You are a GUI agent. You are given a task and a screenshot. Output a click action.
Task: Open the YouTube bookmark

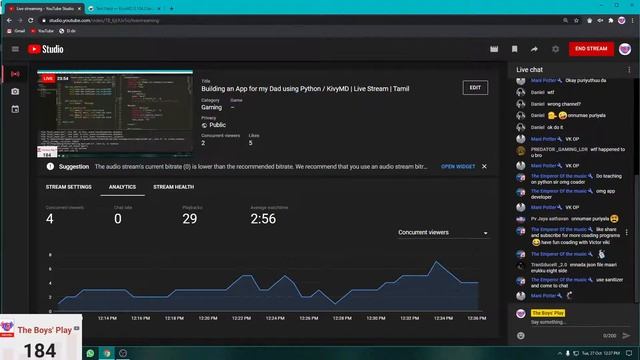pos(42,31)
